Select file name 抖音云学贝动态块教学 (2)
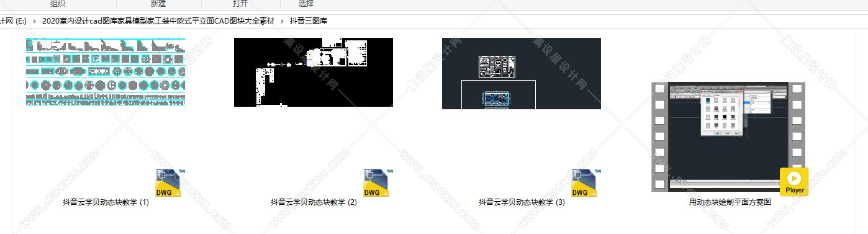Image resolution: width=868 pixels, height=234 pixels. (314, 202)
